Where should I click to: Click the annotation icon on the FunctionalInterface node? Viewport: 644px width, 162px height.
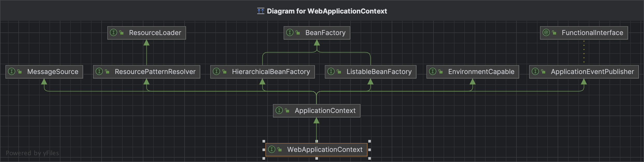[x=546, y=33]
